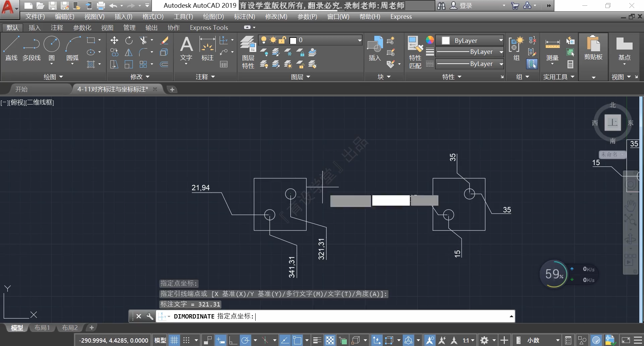This screenshot has height=346, width=644.
Task: Click the Rotate tool icon
Action: (129, 41)
